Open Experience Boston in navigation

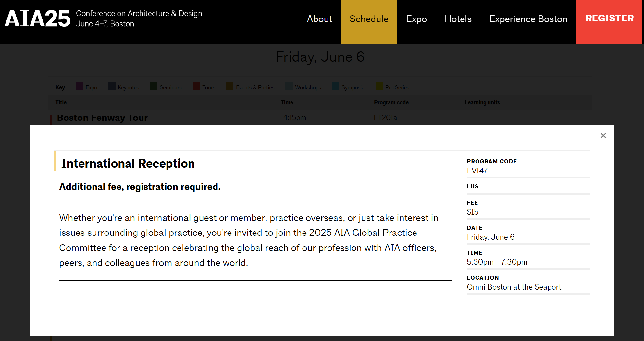[x=528, y=19]
